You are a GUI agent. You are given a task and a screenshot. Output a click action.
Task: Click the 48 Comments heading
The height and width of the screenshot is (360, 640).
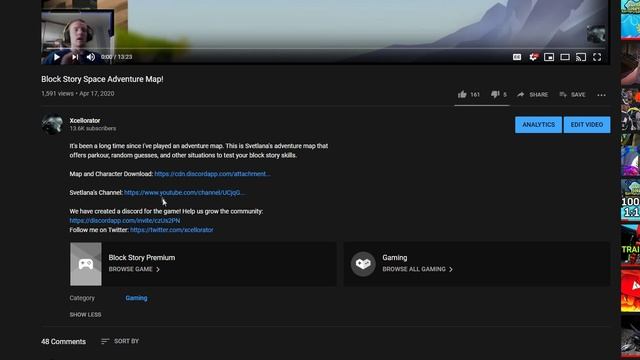63,342
